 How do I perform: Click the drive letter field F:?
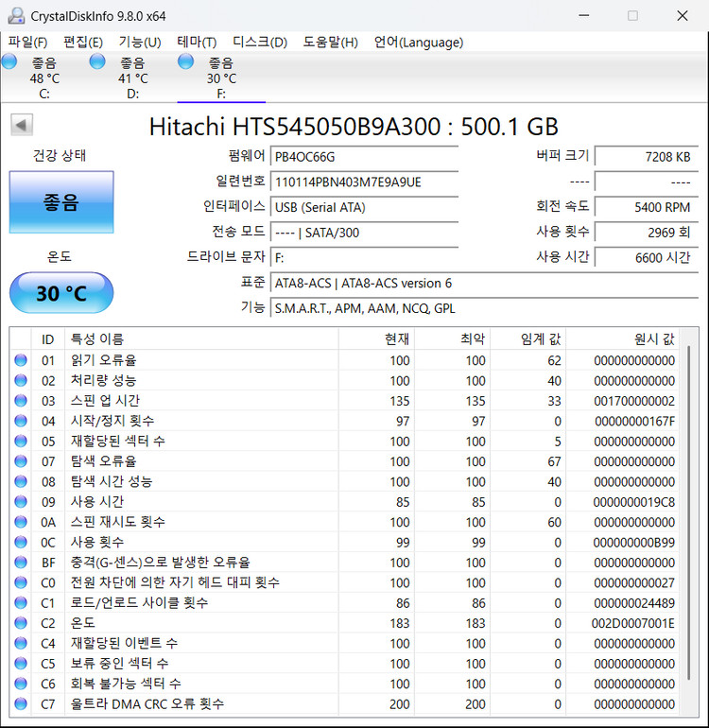(x=365, y=258)
